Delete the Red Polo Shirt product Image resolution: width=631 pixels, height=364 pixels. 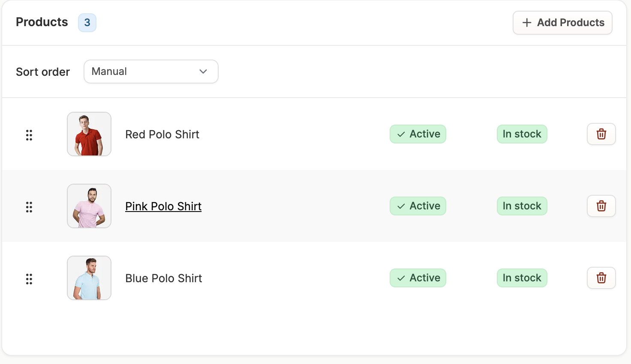[601, 134]
